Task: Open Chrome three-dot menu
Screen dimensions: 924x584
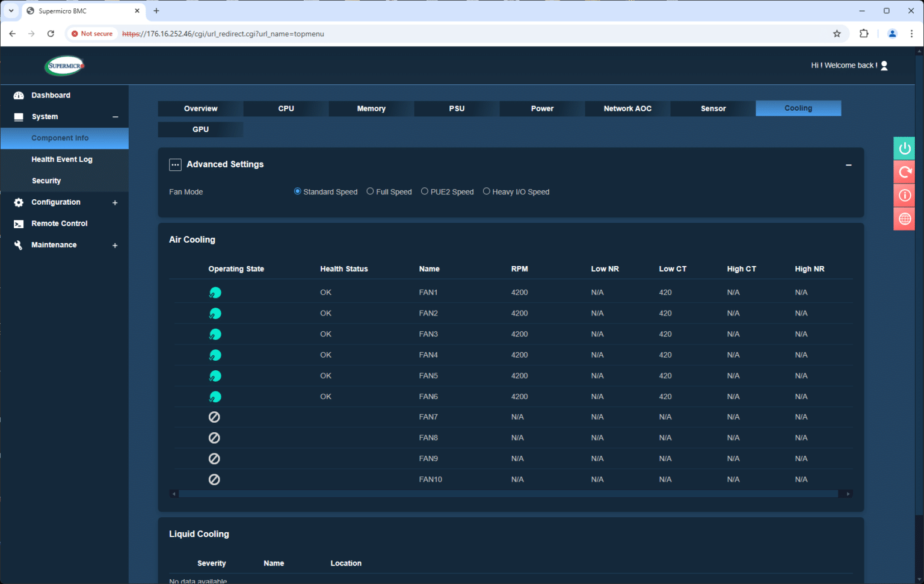Action: pos(912,34)
